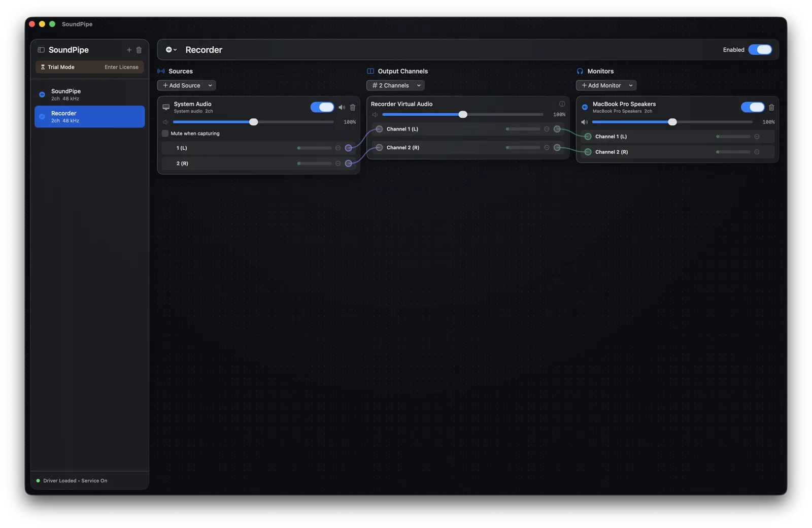
Task: Click input connector of monitor Channel 1 (L)
Action: click(588, 137)
